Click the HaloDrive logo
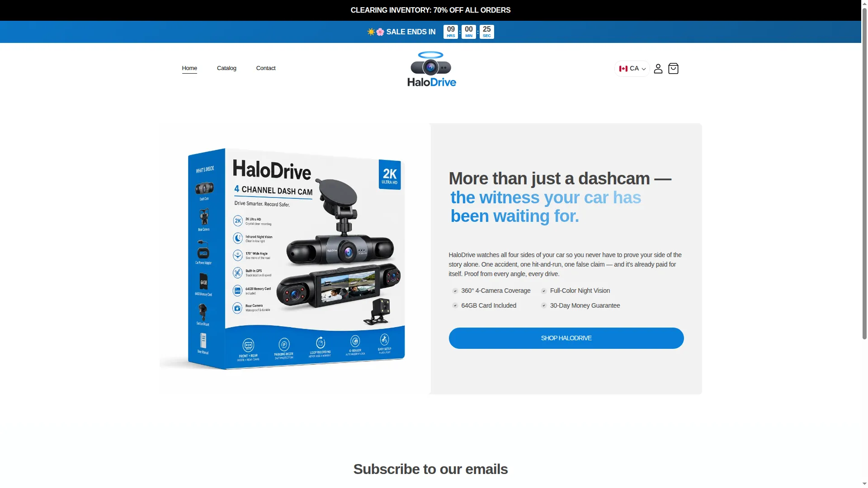The image size is (868, 488). click(x=431, y=69)
